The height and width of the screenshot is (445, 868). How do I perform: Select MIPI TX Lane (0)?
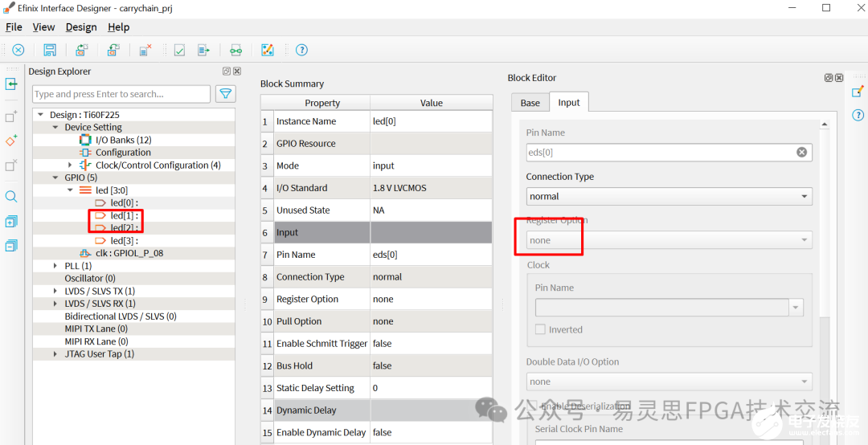pyautogui.click(x=96, y=329)
